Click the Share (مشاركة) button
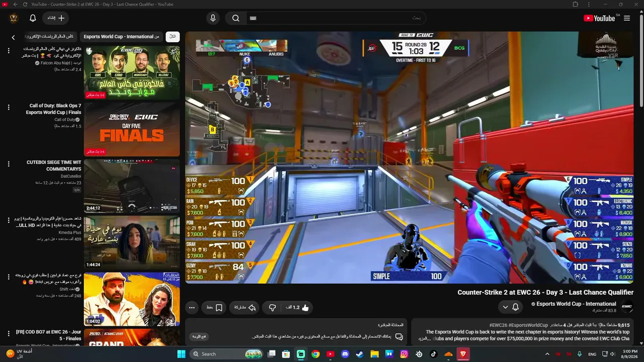This screenshot has height=362, width=644. tap(245, 307)
